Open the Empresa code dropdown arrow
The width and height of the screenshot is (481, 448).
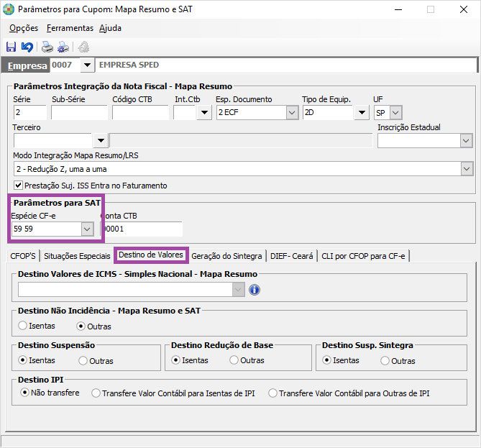(87, 65)
